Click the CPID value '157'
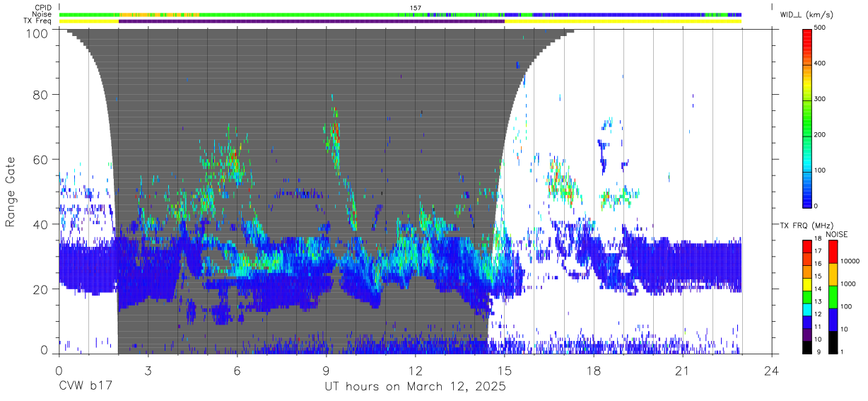 click(x=416, y=8)
